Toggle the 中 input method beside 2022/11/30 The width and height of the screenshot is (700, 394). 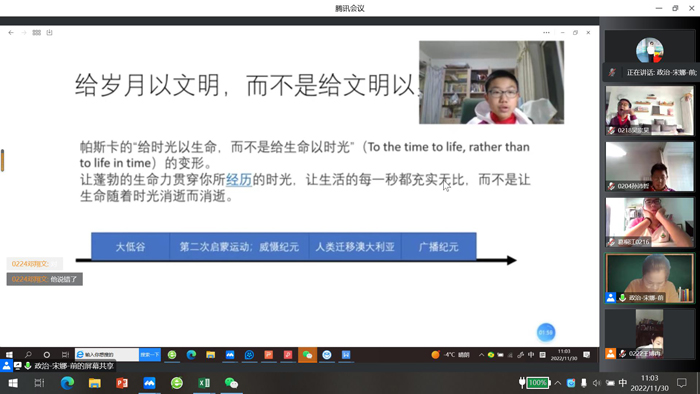(623, 383)
